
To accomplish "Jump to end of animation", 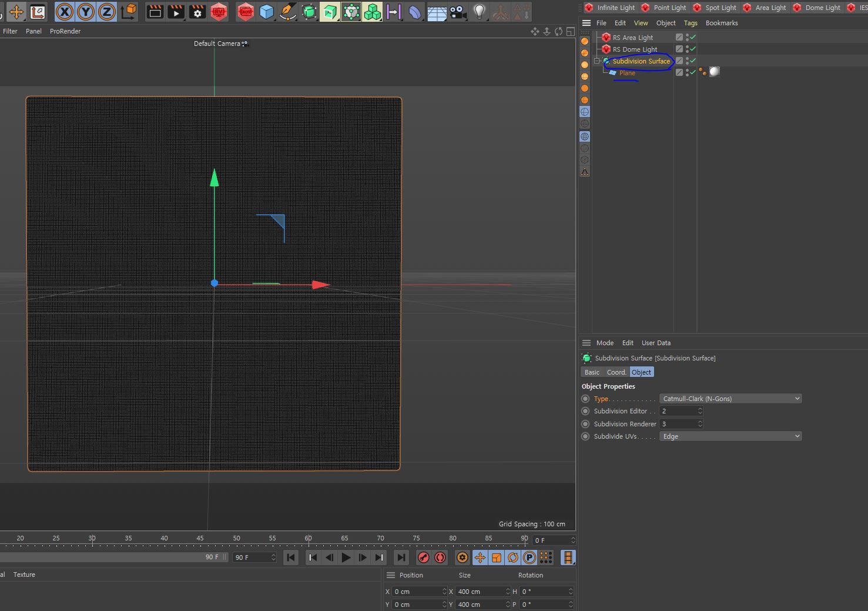I will point(401,557).
